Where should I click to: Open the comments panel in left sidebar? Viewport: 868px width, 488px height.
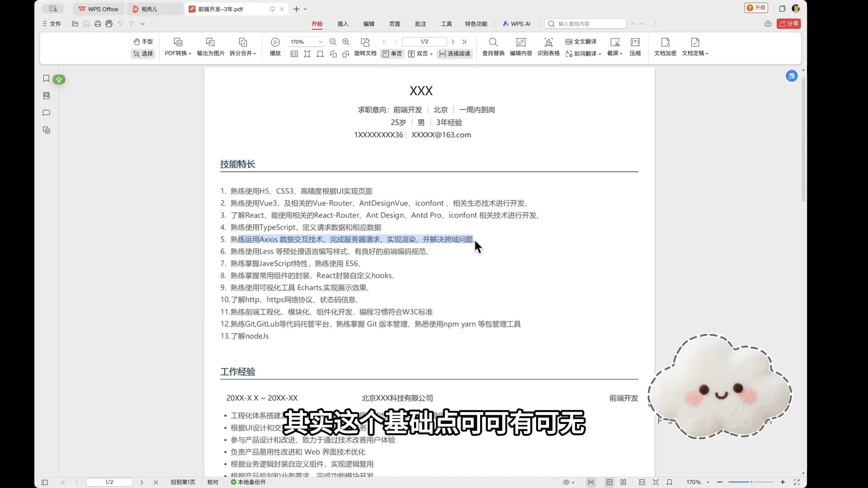[46, 113]
